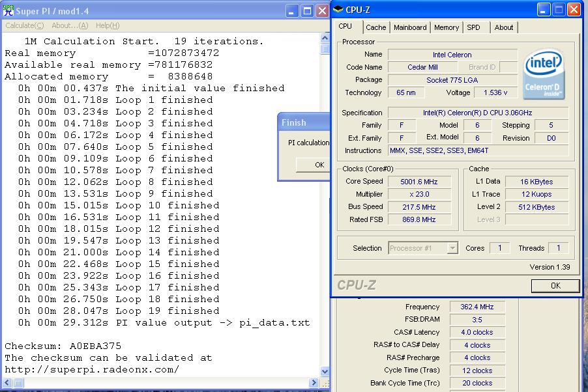Switch to the Cache tab
The image size is (588, 392).
[x=375, y=27]
